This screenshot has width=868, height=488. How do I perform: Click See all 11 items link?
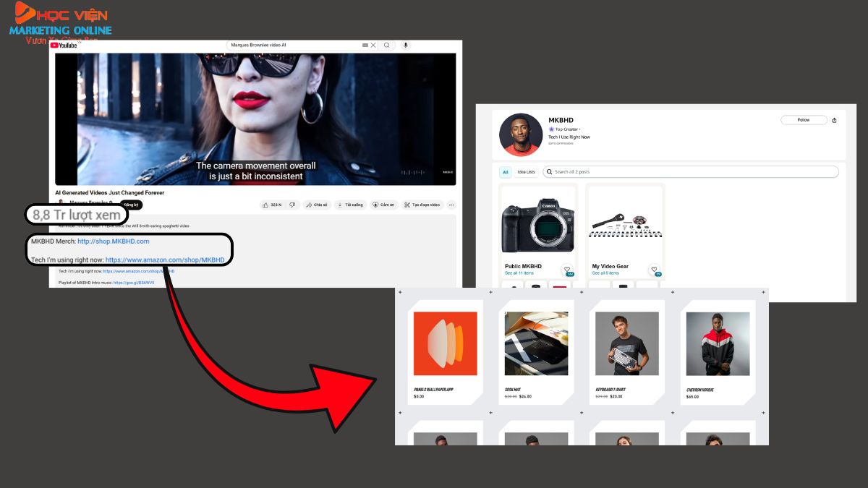[x=519, y=273]
